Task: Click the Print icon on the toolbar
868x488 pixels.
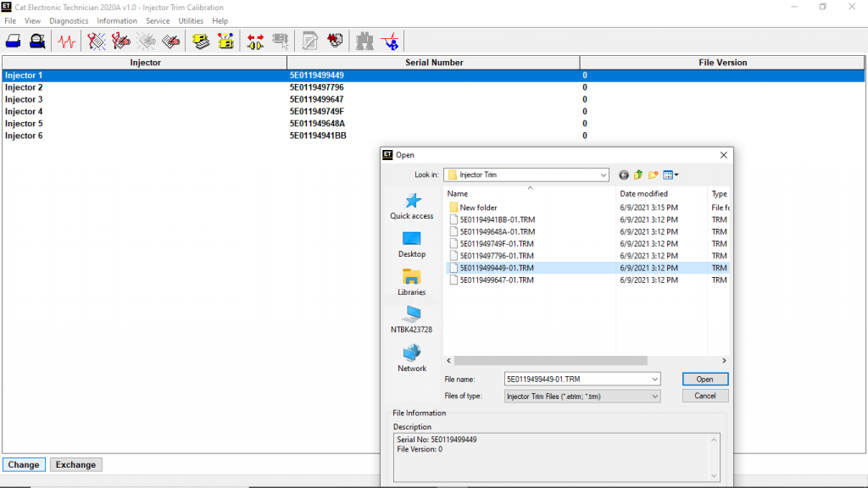Action: point(13,40)
